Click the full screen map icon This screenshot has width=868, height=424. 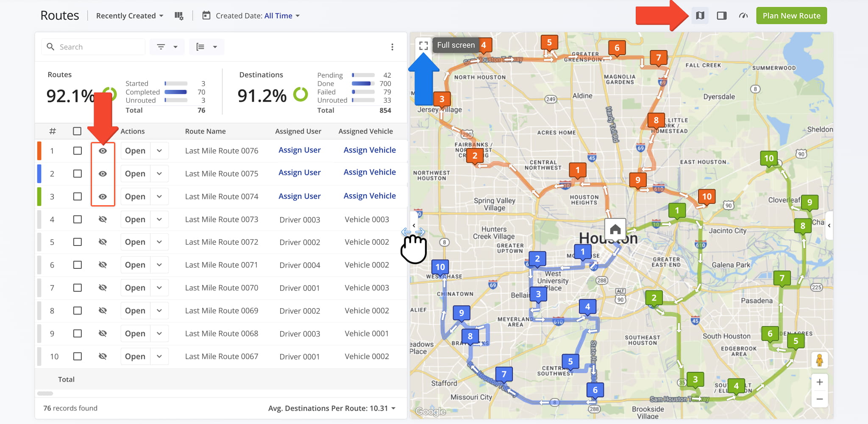[423, 45]
